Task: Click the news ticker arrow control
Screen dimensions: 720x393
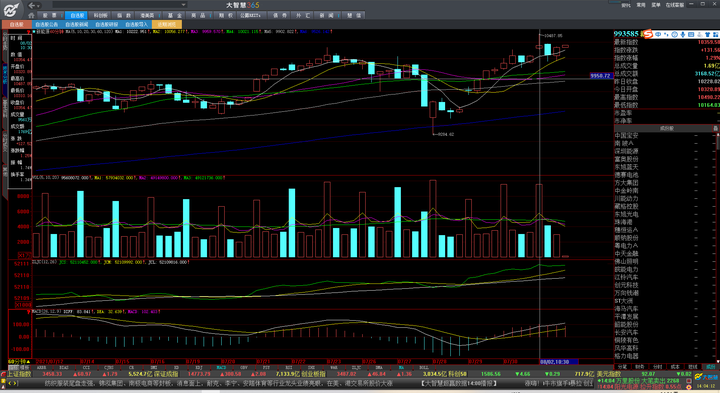Action: pos(13,383)
